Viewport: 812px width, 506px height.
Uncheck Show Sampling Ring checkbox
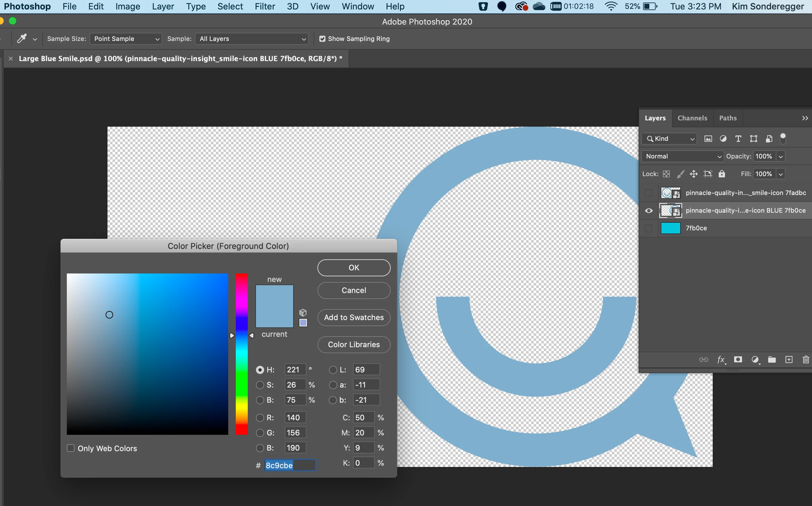pyautogui.click(x=322, y=39)
